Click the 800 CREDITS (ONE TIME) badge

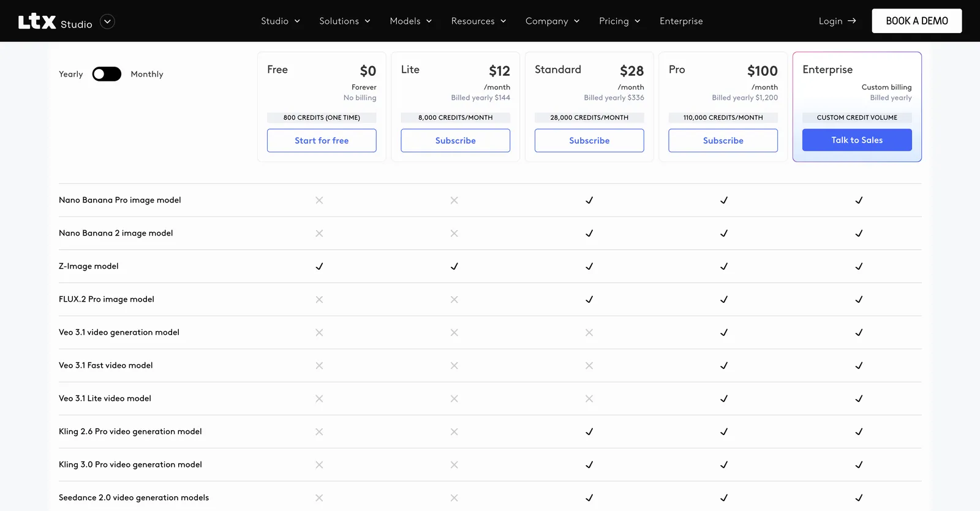(x=322, y=117)
